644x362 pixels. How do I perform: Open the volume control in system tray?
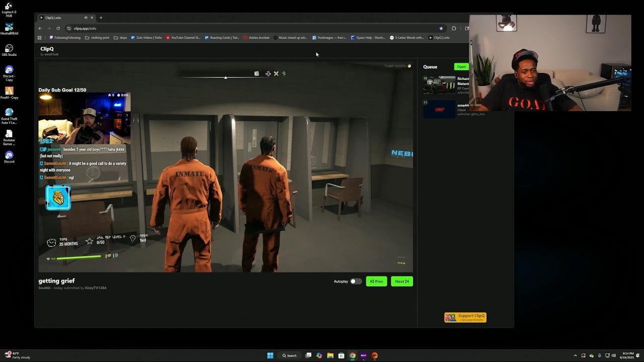(613, 355)
